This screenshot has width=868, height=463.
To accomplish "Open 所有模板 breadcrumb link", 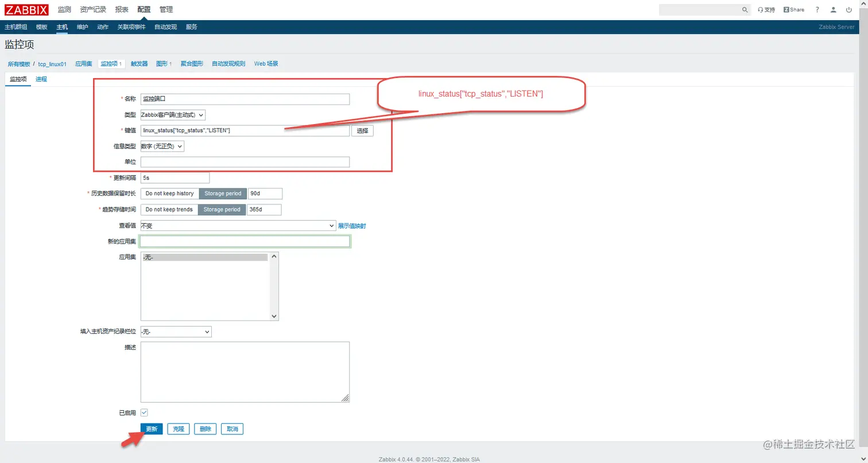I will coord(19,64).
